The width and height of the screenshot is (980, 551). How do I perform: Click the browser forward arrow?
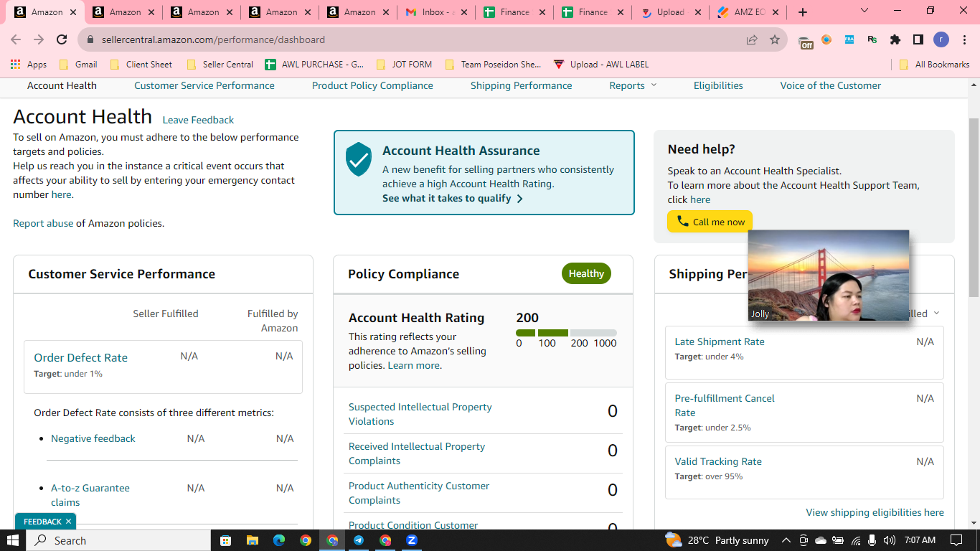point(39,39)
